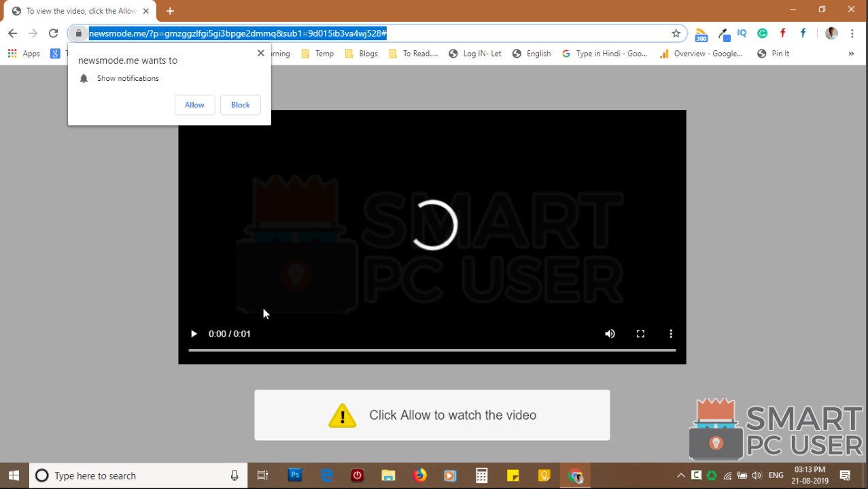Open File Explorer from the taskbar

click(388, 475)
